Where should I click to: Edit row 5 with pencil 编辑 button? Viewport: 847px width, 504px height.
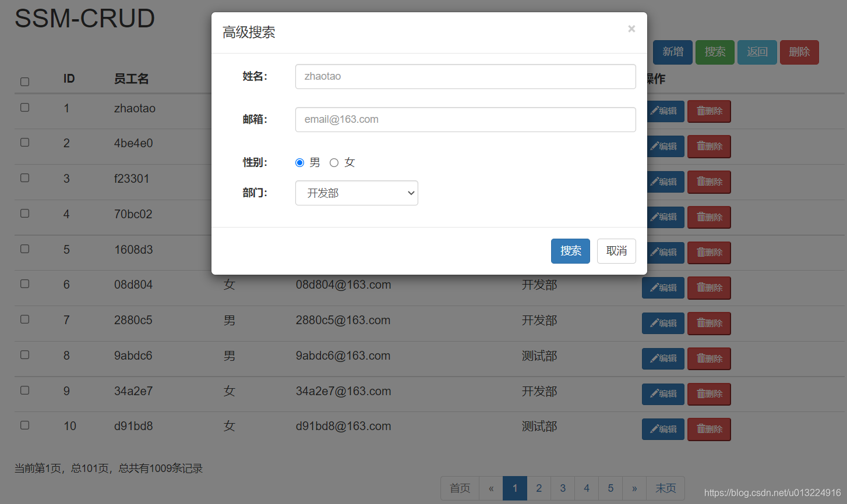pos(665,253)
